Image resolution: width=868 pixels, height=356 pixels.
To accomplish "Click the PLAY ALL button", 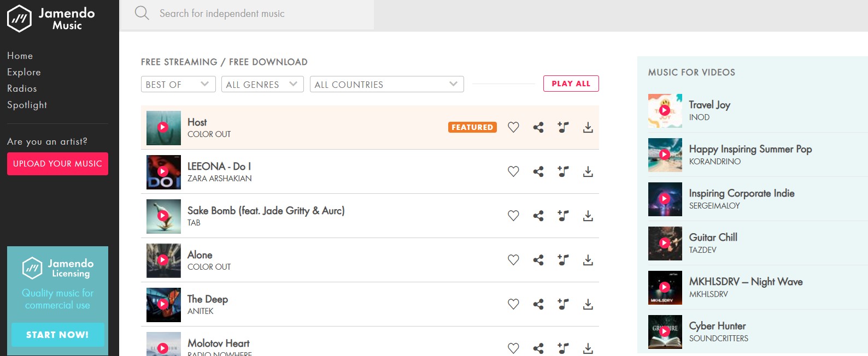I will (x=571, y=84).
